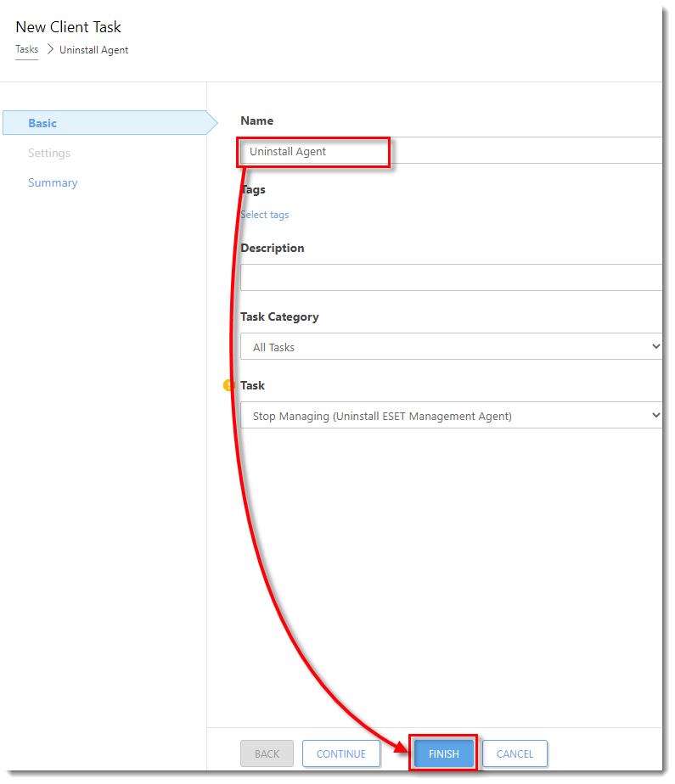Viewport: 675px width, 784px height.
Task: Click the Name input field
Action: click(x=452, y=150)
